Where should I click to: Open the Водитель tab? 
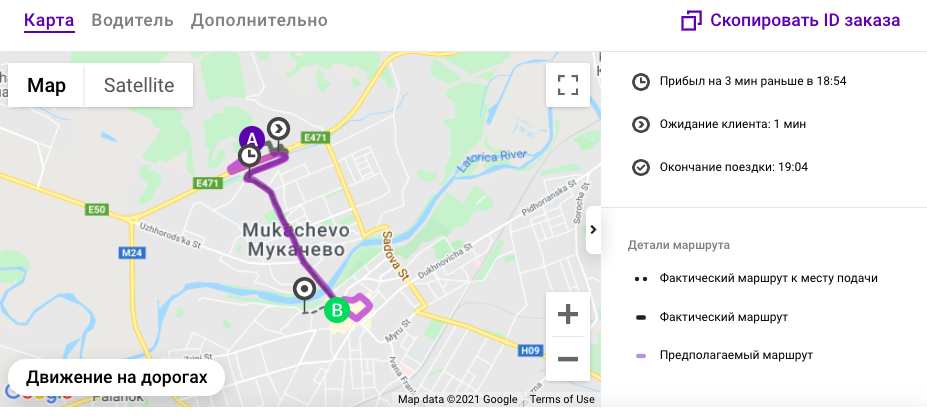[132, 20]
